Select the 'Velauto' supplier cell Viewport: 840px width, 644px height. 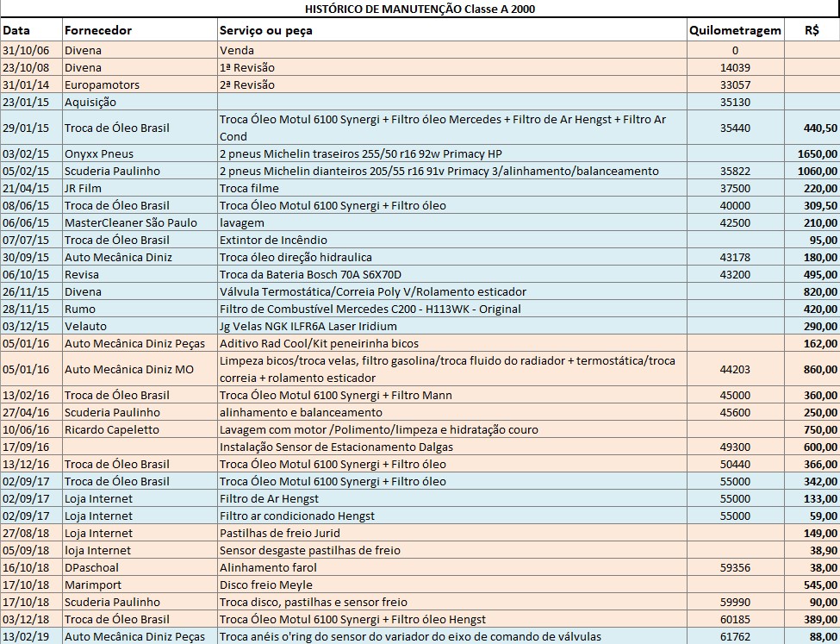(140, 326)
